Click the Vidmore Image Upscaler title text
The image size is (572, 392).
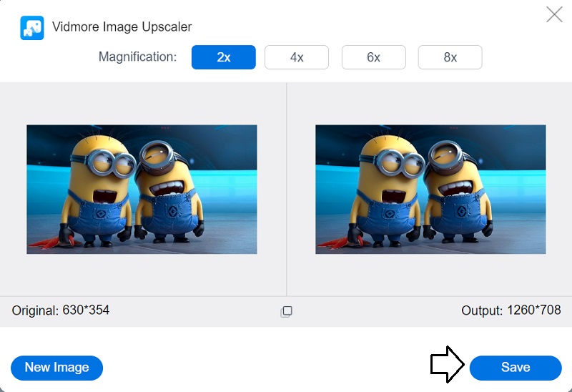[122, 27]
